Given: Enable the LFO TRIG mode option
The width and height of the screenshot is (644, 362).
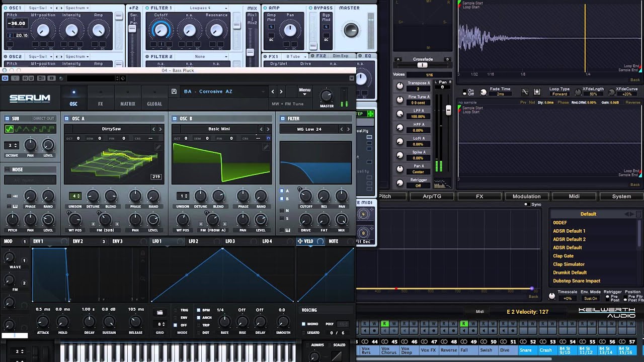Looking at the screenshot, I should [176, 310].
